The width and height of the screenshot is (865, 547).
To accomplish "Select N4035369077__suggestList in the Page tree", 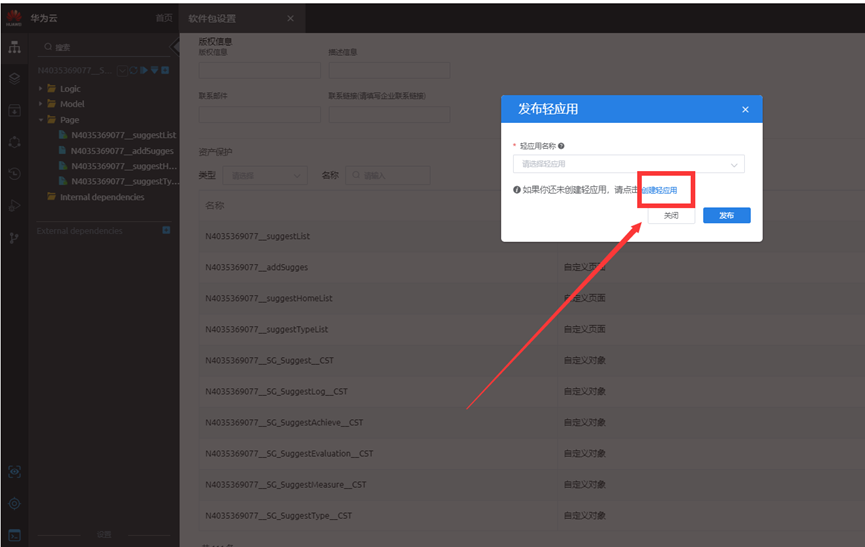I will coord(124,135).
